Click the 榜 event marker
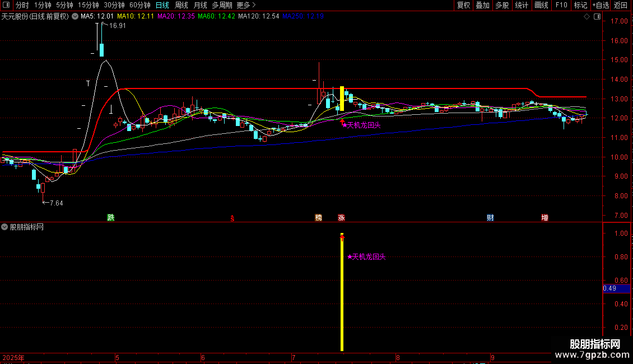The height and width of the screenshot is (364, 633). (319, 217)
